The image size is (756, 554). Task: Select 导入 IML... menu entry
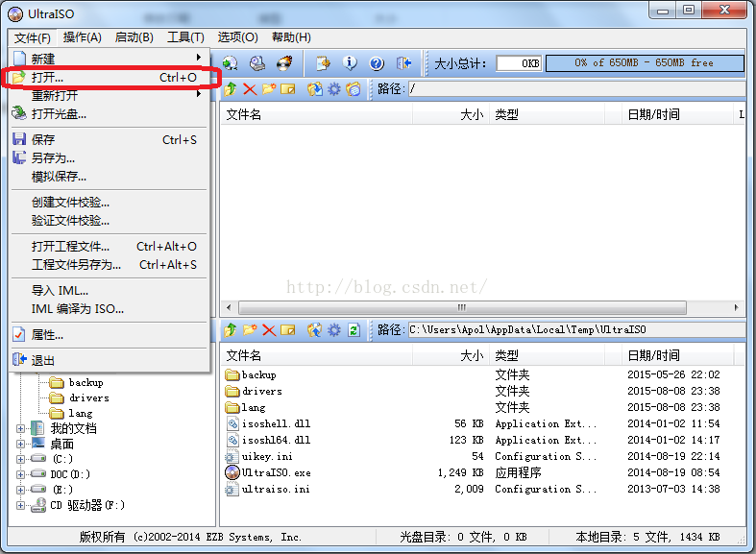coord(110,291)
